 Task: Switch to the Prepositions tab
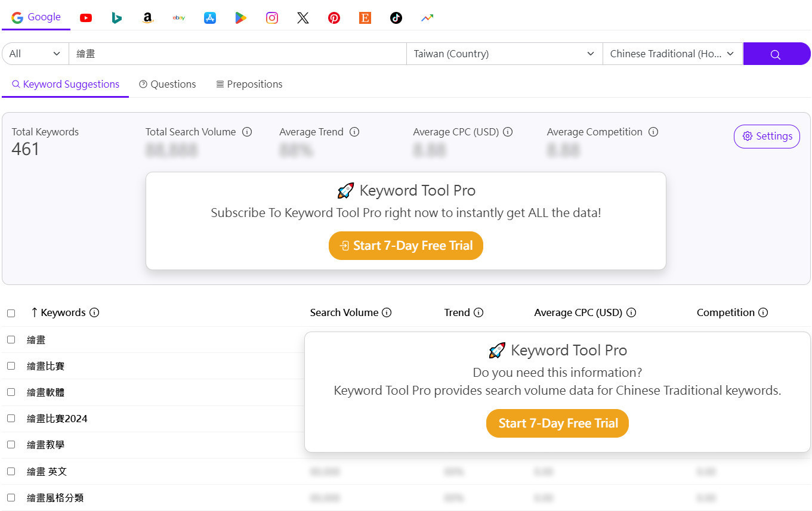pyautogui.click(x=249, y=84)
